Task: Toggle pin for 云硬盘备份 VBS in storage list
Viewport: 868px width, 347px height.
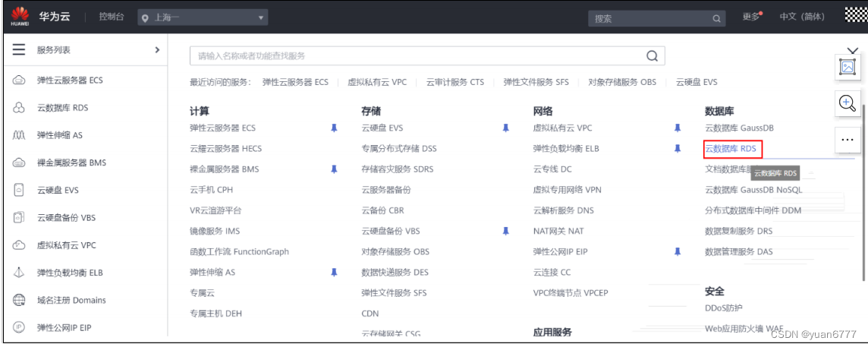Action: 505,231
